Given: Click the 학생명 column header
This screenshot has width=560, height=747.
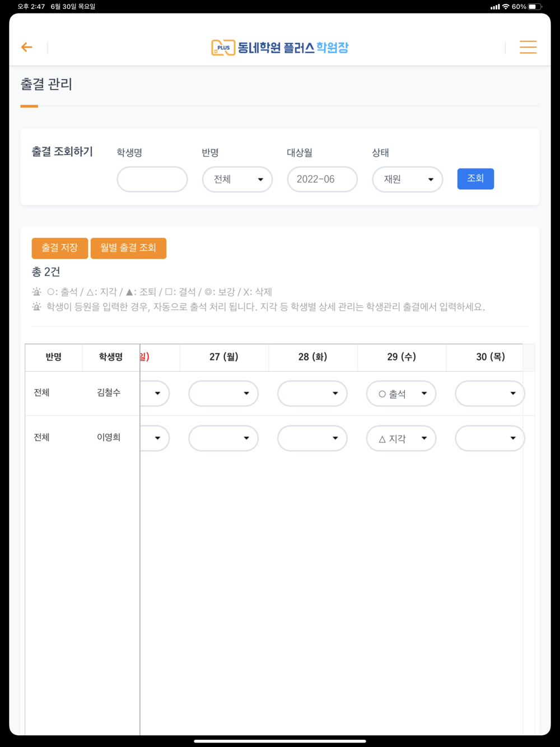Looking at the screenshot, I should [111, 357].
